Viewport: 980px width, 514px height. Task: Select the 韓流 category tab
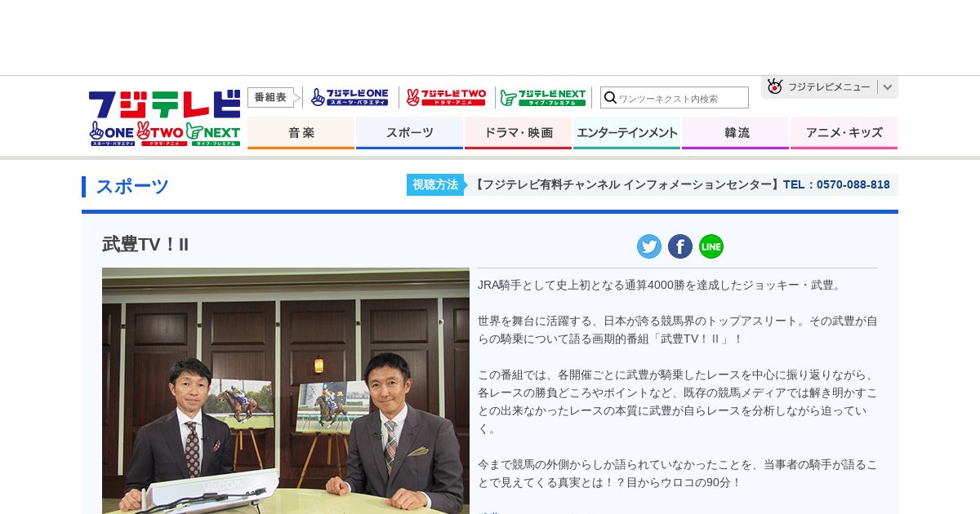[735, 133]
